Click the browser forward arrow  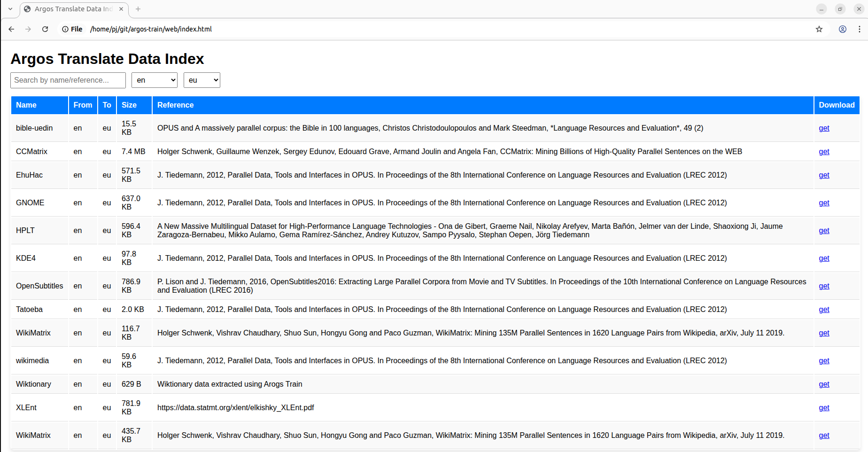(28, 29)
